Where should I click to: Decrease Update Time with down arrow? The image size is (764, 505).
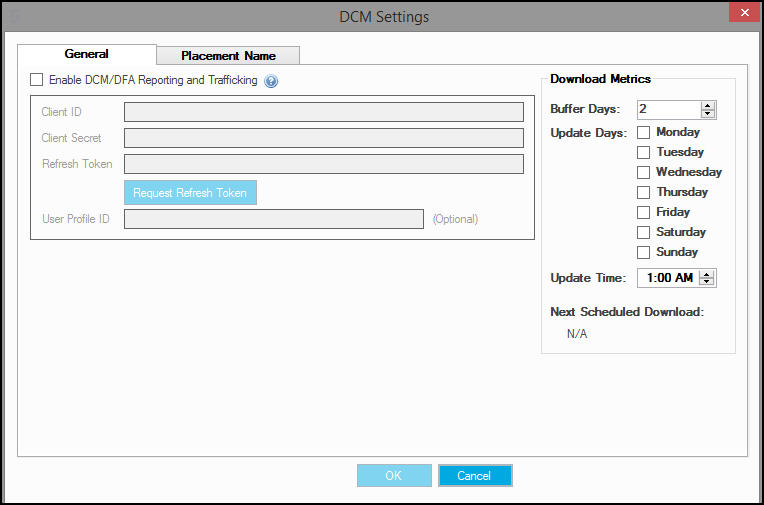706,282
